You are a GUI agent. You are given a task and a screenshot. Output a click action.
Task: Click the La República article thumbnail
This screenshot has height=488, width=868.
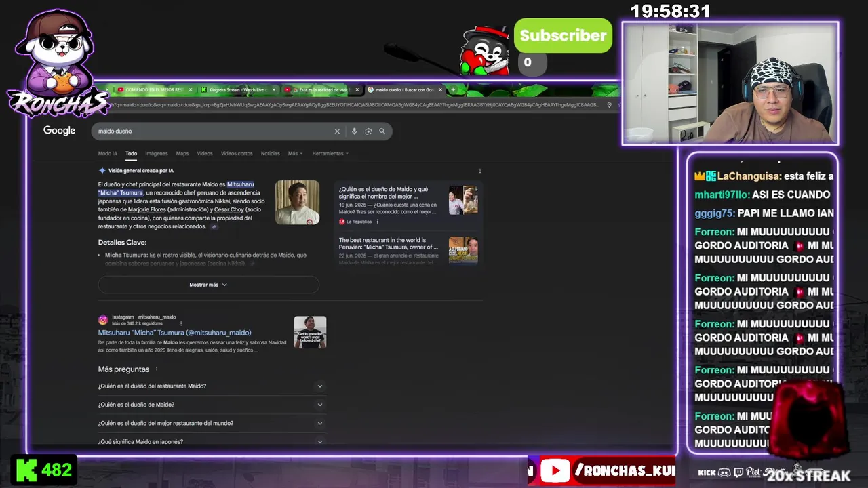463,201
